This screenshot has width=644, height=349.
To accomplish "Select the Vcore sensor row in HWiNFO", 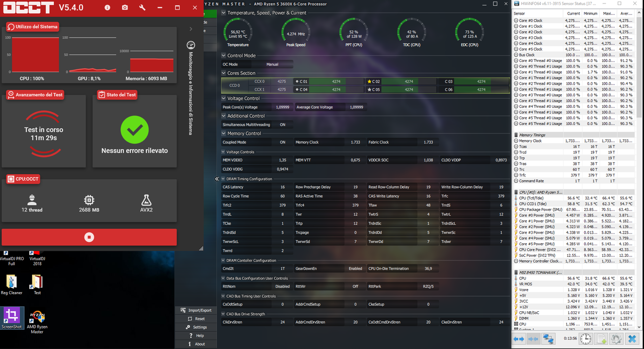I will [x=574, y=290].
